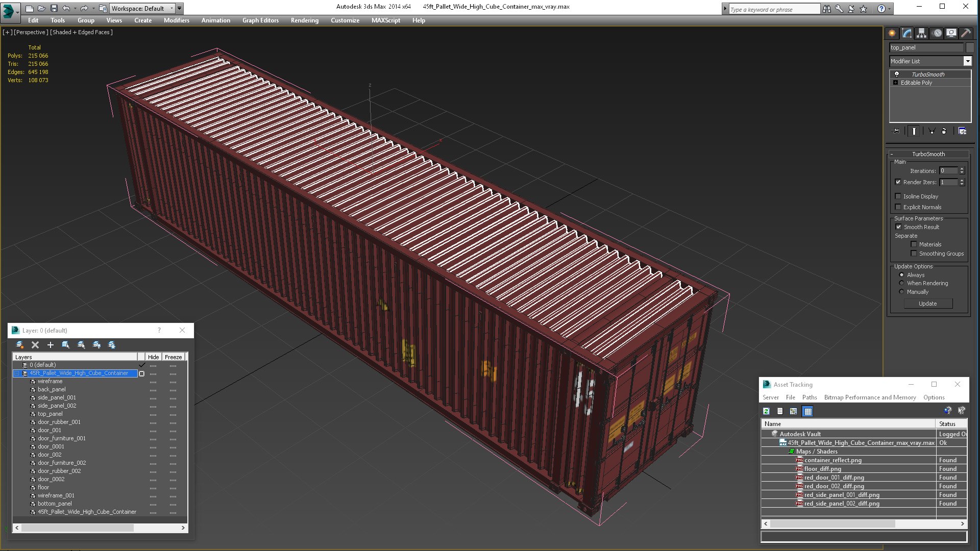Switch Asset Tracking to list view icon

pos(780,411)
